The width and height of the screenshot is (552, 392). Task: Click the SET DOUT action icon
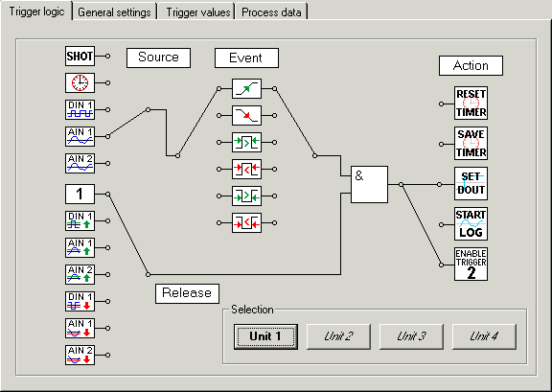[x=471, y=183]
